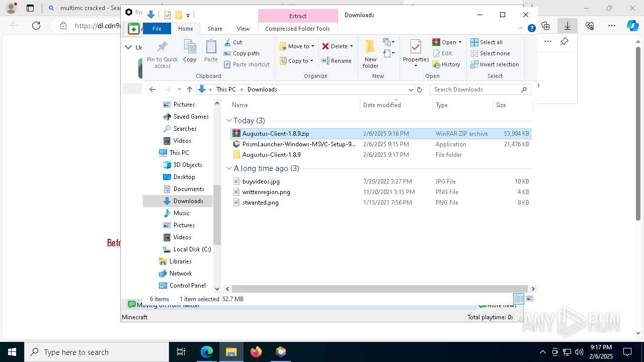Cut the selected file
This screenshot has width=644, height=362.
point(233,42)
